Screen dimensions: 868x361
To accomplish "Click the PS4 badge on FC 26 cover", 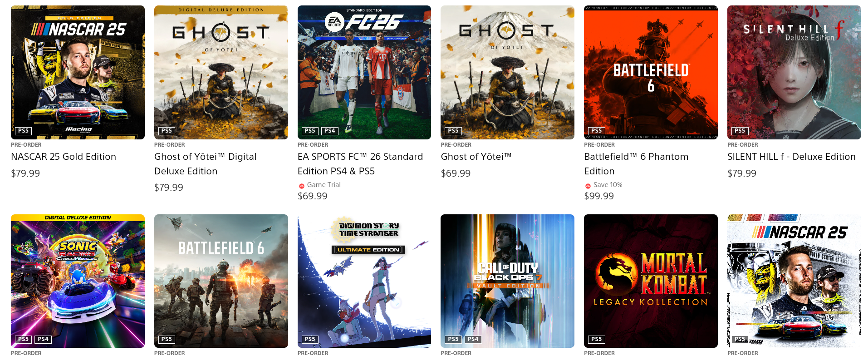I will coord(330,131).
